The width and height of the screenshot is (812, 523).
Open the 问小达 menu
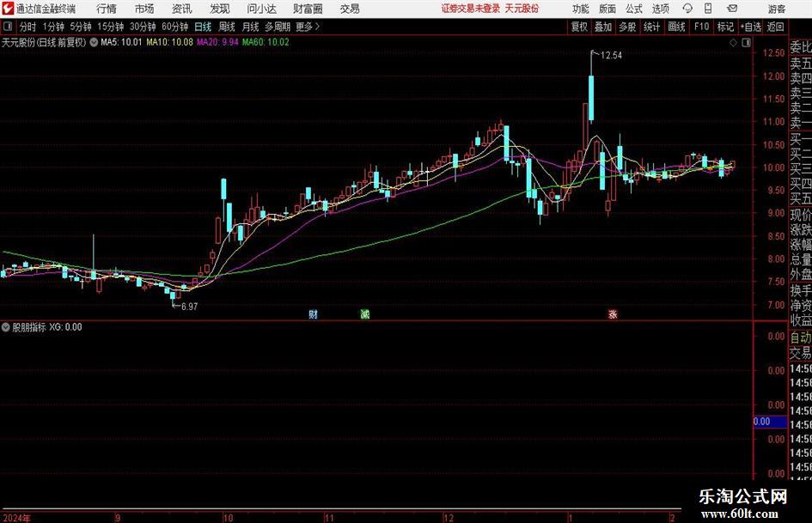point(261,9)
